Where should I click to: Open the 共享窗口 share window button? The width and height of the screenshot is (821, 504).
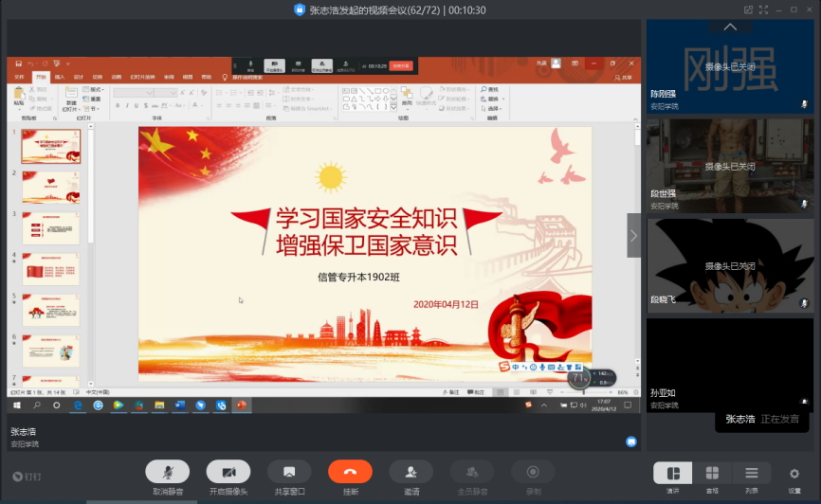coord(289,472)
